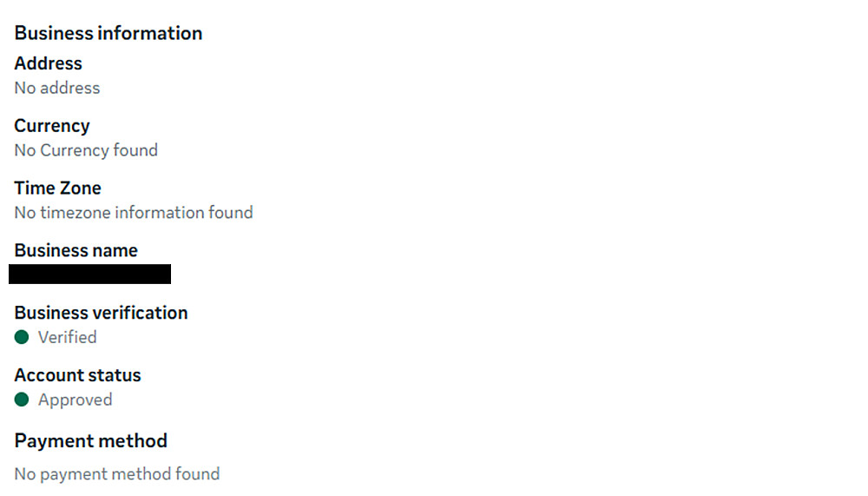This screenshot has height=496, width=868.
Task: Click the green Approved status dot
Action: point(22,400)
